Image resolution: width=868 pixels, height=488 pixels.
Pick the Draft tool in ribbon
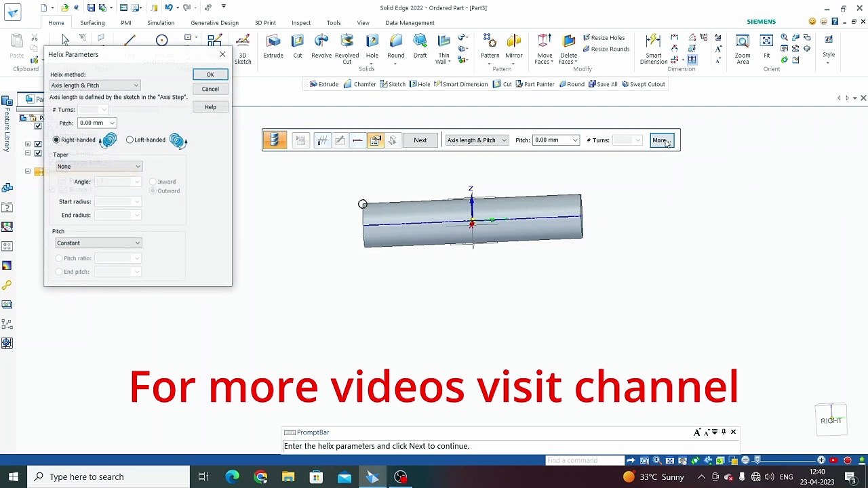pos(420,47)
